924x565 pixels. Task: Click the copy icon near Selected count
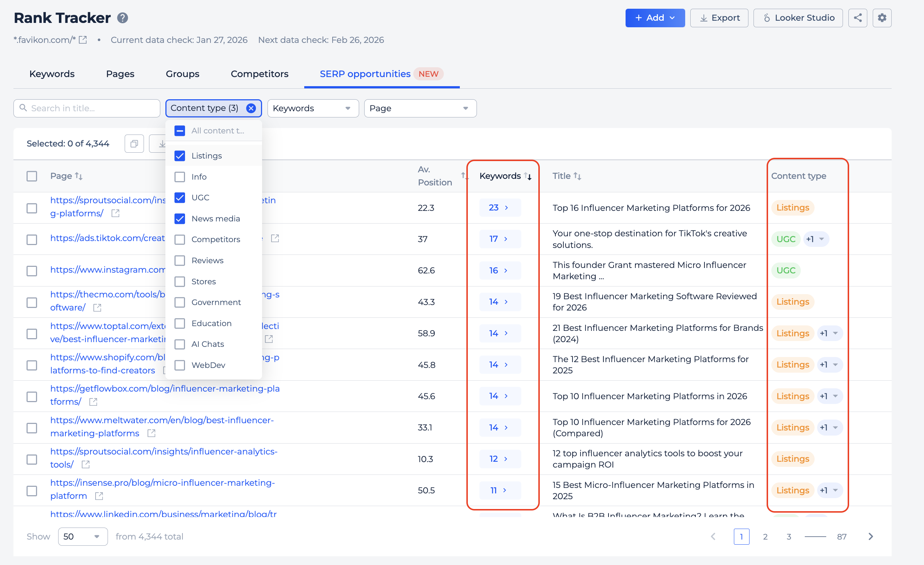[x=134, y=143]
